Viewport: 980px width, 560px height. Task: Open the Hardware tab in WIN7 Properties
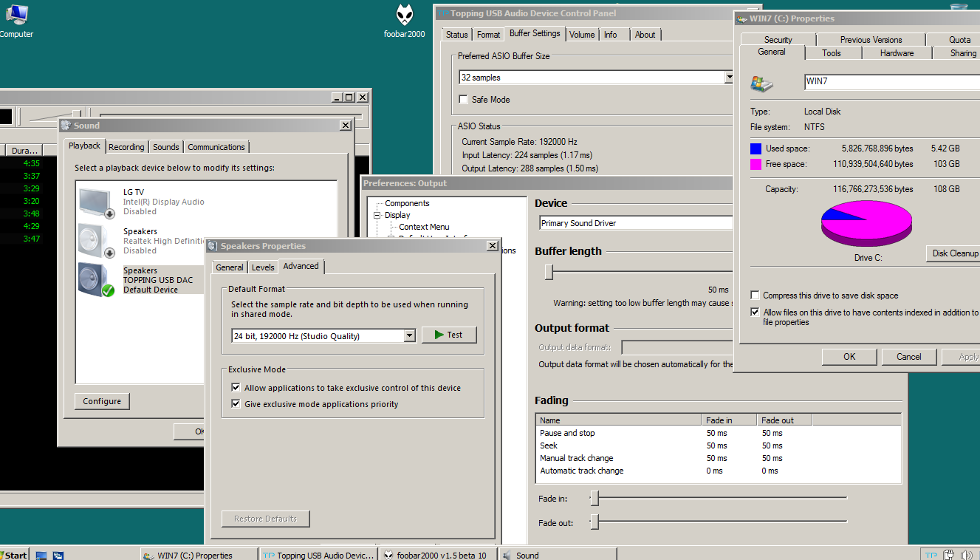point(897,53)
